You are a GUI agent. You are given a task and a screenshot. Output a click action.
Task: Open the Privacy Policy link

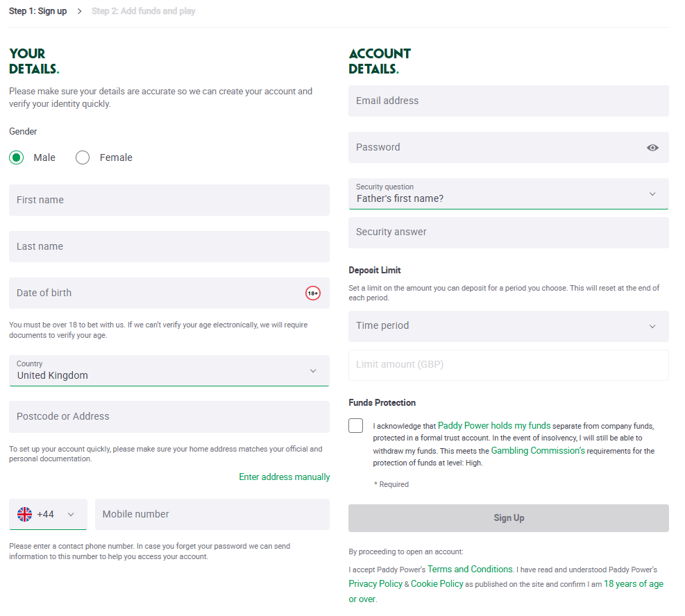pos(375,584)
